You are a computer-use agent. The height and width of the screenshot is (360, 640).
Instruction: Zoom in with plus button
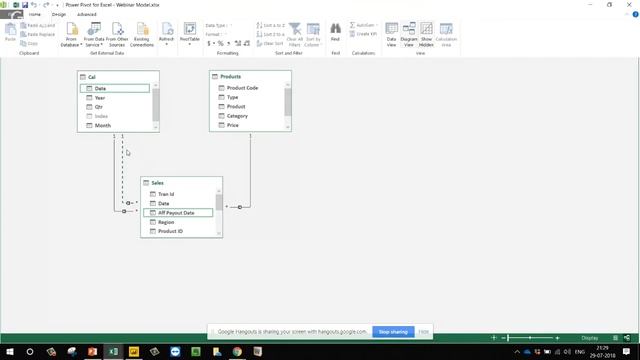click(557, 338)
